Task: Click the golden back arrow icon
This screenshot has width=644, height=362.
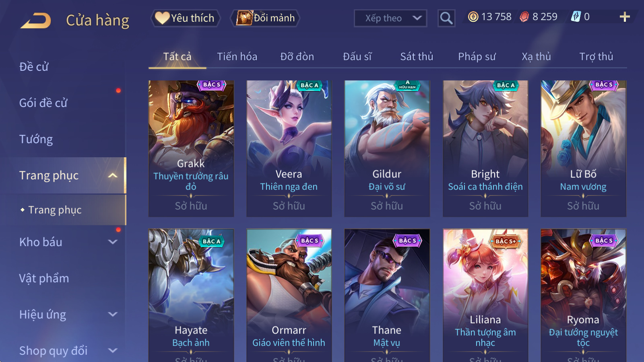Action: click(x=36, y=20)
